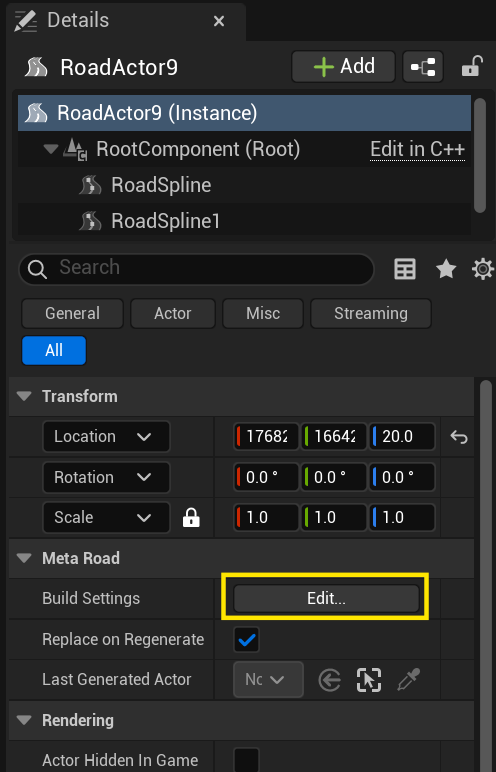
Task: Select RootComponent (Root) in component tree
Action: 198,149
